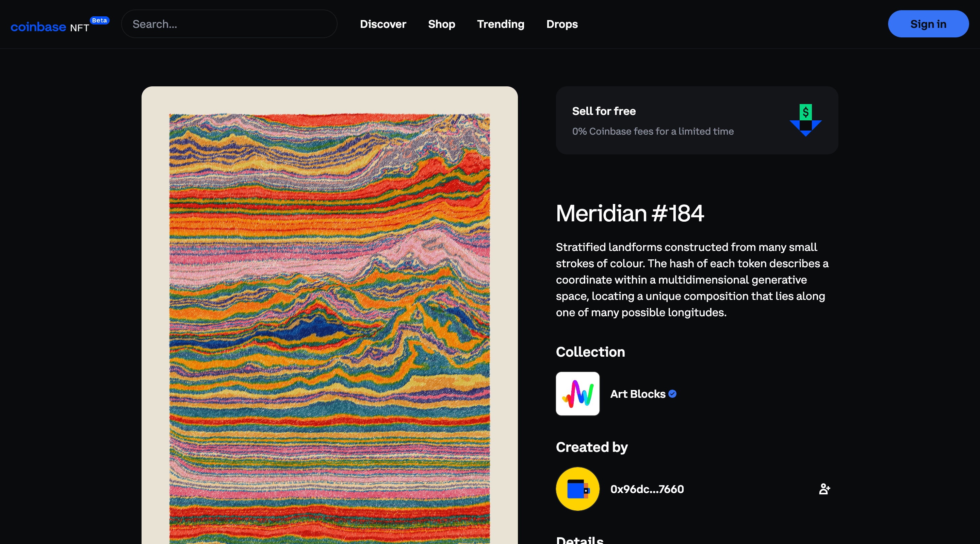This screenshot has width=980, height=544.
Task: Click the Sign in button
Action: (x=928, y=23)
